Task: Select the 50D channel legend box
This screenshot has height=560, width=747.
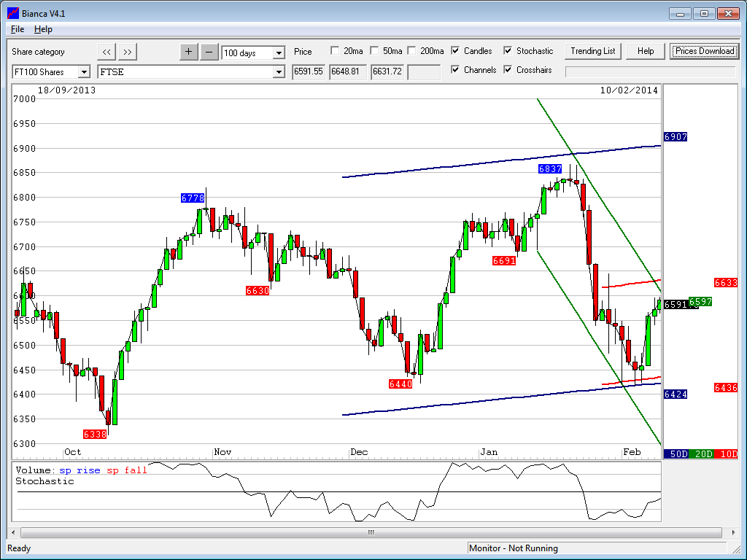Action: (x=678, y=454)
